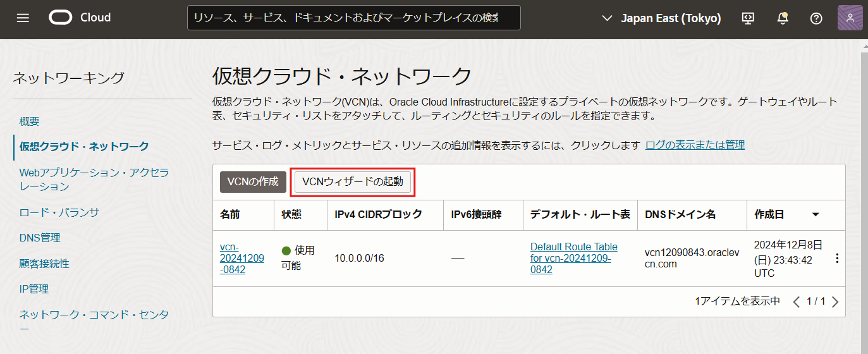Focus the resource search field

(353, 18)
